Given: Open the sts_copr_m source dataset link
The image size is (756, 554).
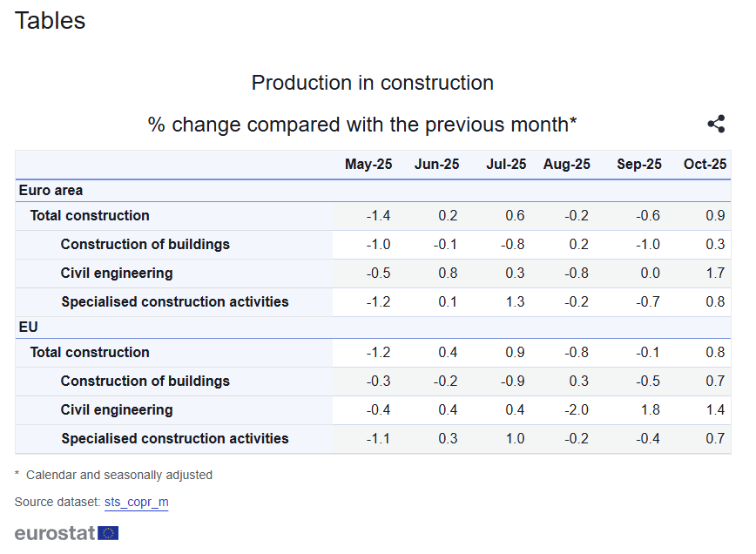Looking at the screenshot, I should pyautogui.click(x=136, y=502).
